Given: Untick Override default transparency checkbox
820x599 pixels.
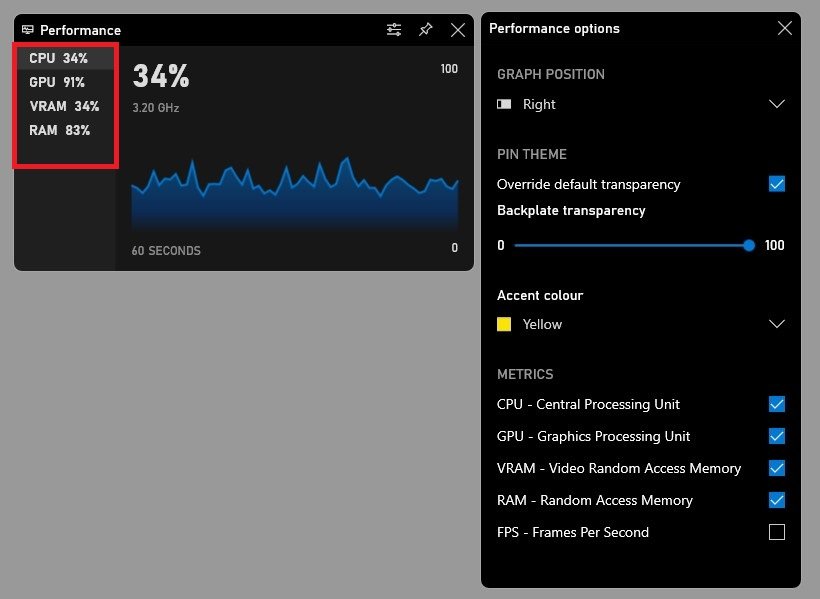Looking at the screenshot, I should [x=777, y=184].
